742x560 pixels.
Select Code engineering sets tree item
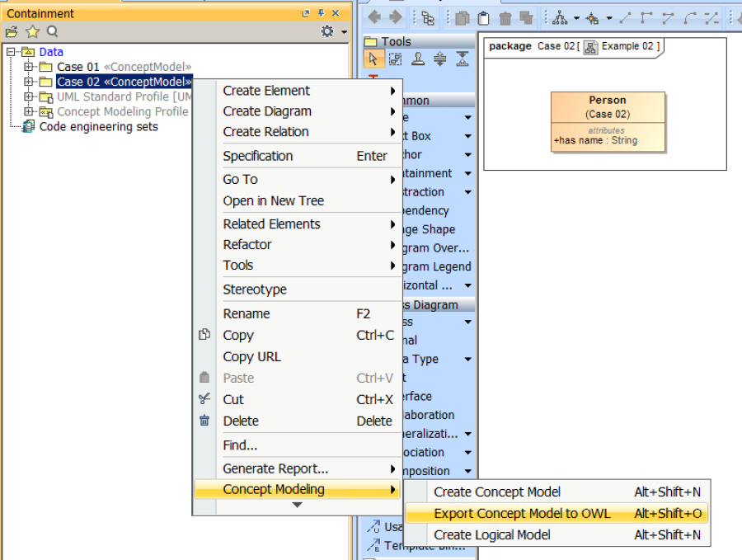98,127
